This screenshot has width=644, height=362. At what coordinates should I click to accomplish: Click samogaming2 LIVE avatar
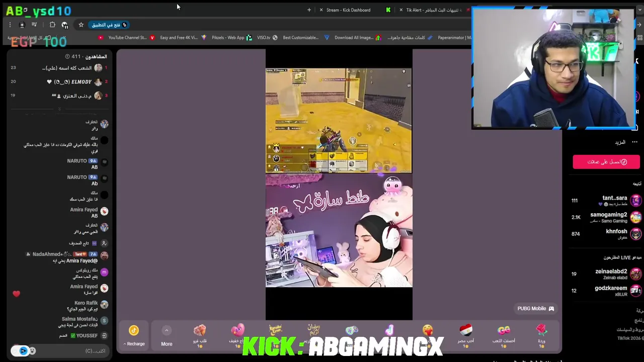pyautogui.click(x=636, y=217)
